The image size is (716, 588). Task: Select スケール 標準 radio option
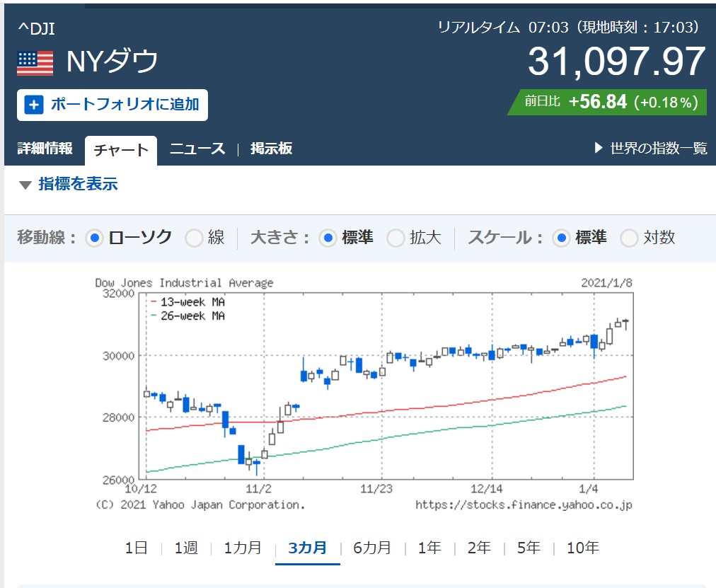tap(561, 238)
